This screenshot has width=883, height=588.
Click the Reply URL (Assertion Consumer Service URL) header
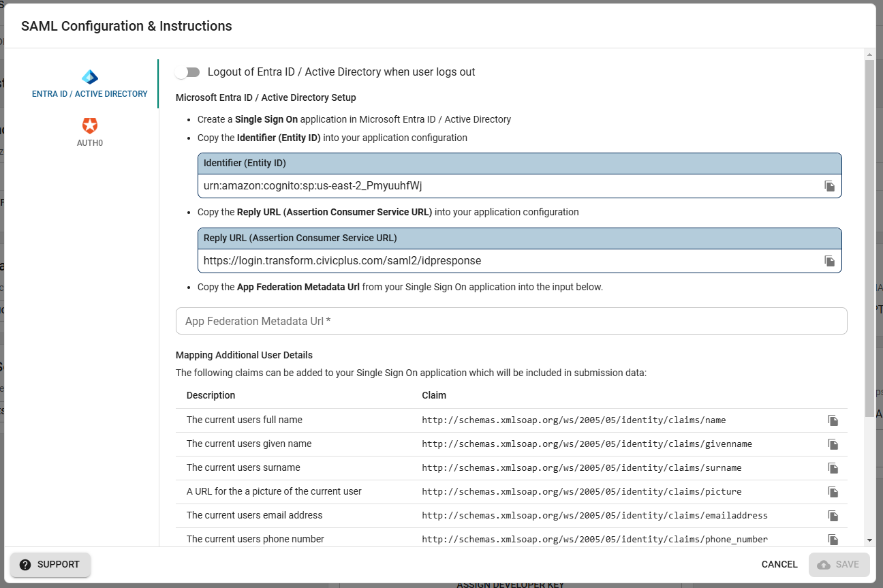click(520, 238)
